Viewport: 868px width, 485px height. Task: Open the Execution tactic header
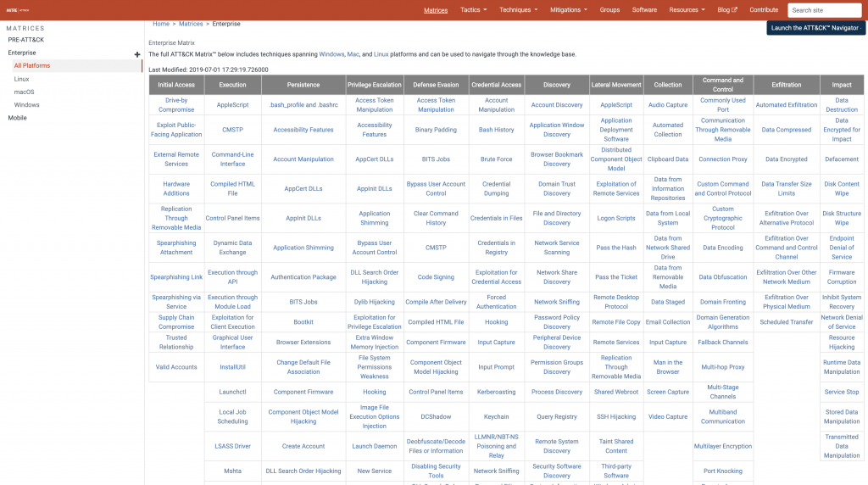[232, 85]
